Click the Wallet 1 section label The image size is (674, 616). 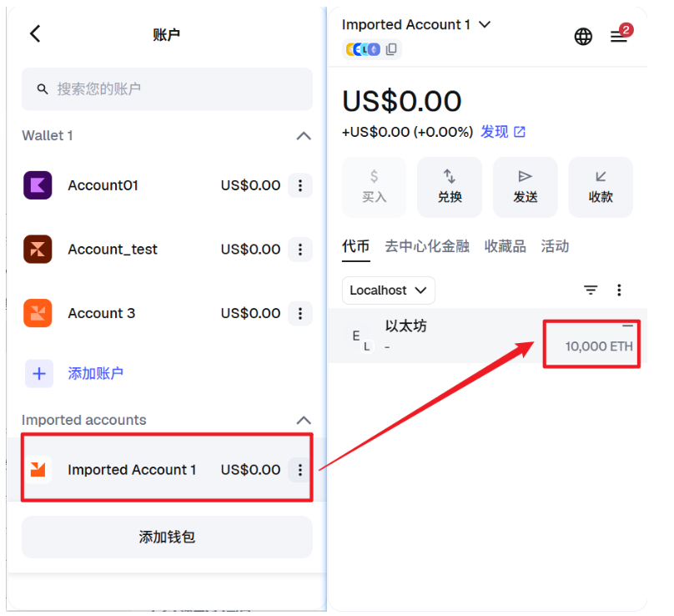click(48, 136)
